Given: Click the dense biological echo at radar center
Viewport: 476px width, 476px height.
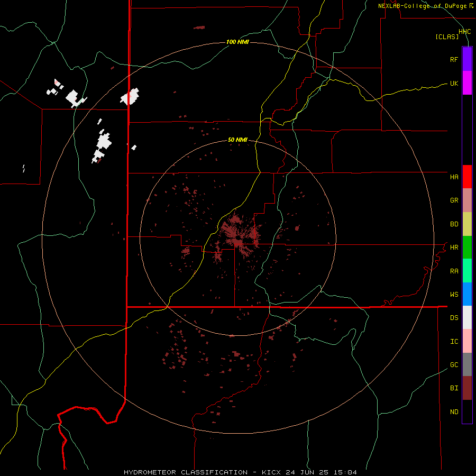Looking at the screenshot, I should (x=239, y=237).
